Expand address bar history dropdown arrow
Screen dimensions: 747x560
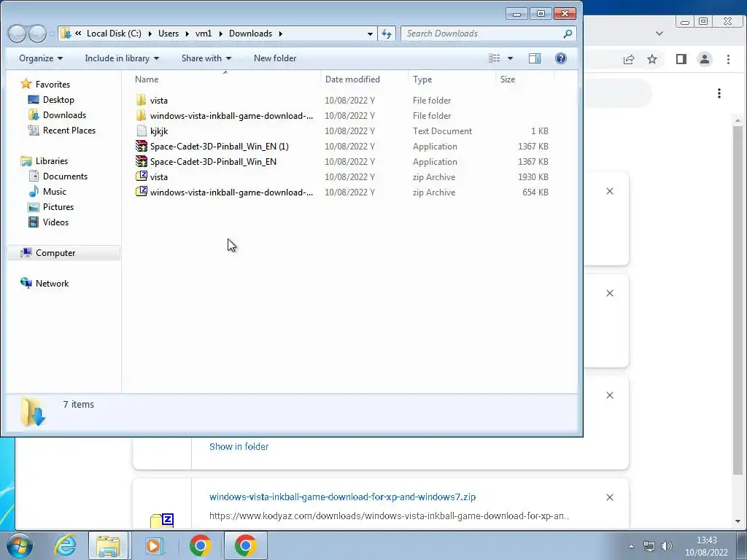tap(370, 34)
